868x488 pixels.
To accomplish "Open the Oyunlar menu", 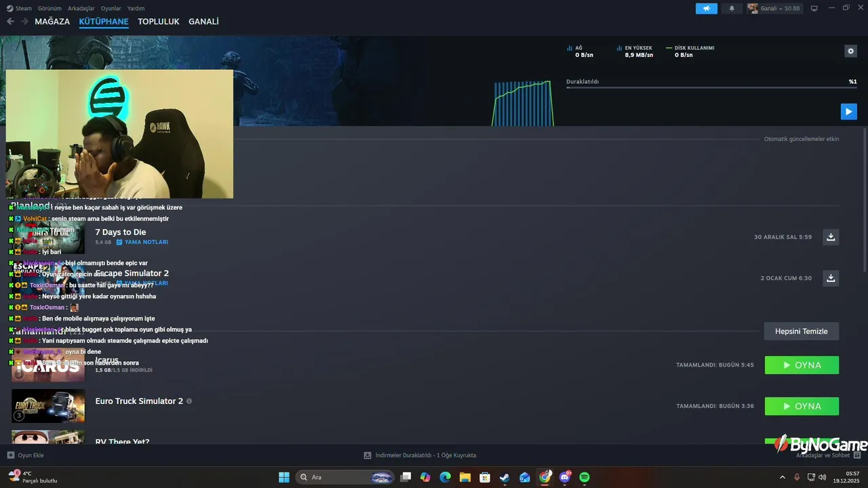I will (x=111, y=8).
